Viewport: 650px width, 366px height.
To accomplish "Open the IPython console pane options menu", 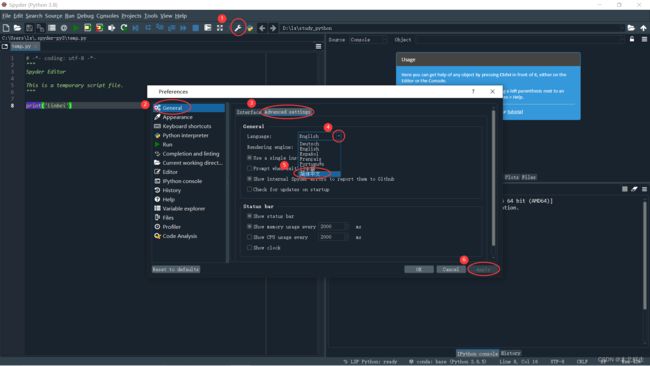I will tap(644, 189).
